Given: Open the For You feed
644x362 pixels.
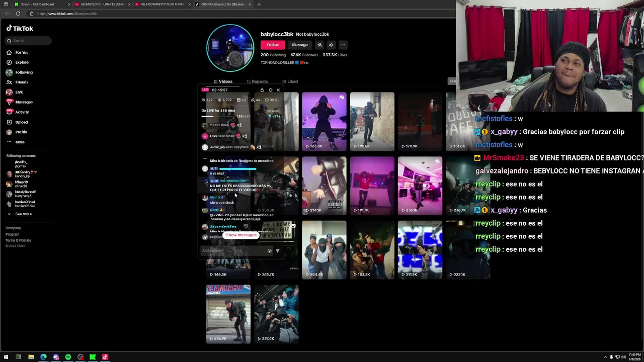Looking at the screenshot, I should (17, 52).
